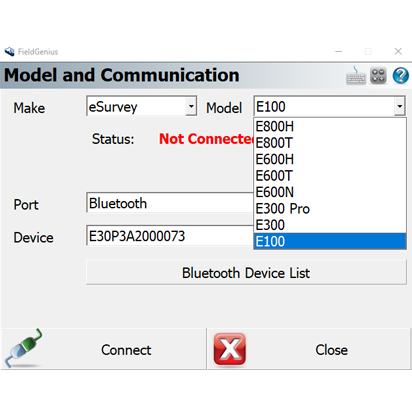The image size is (412, 412).
Task: Click the Model and Communication heading
Action: pyautogui.click(x=122, y=75)
